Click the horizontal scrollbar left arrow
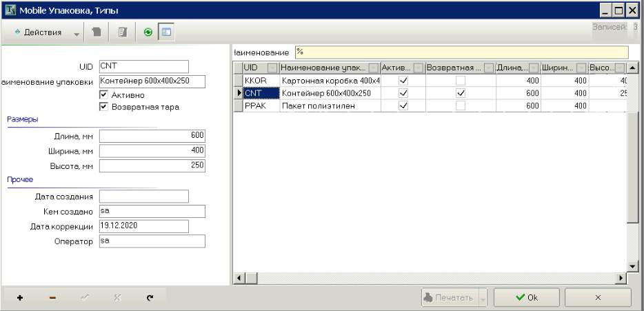The height and width of the screenshot is (311, 644). click(x=238, y=279)
